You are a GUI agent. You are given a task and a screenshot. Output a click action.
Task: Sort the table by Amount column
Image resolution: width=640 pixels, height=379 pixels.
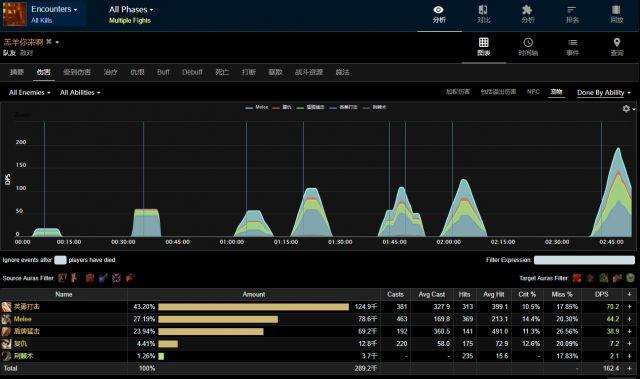(x=253, y=294)
